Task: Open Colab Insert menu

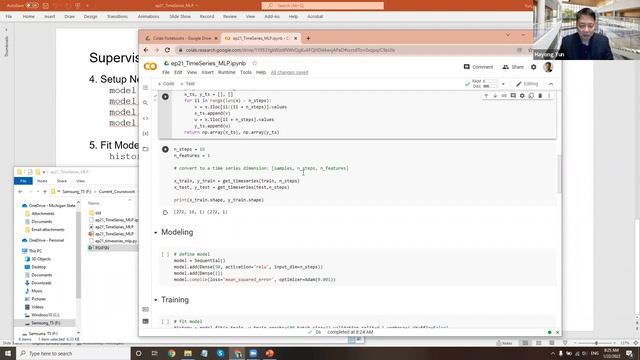Action: tap(207, 72)
